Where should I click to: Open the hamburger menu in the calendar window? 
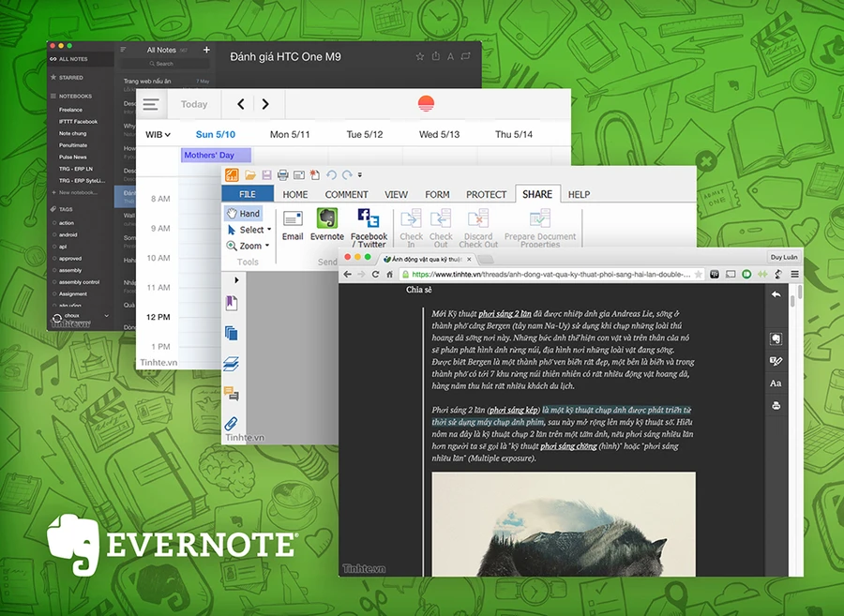click(x=151, y=104)
